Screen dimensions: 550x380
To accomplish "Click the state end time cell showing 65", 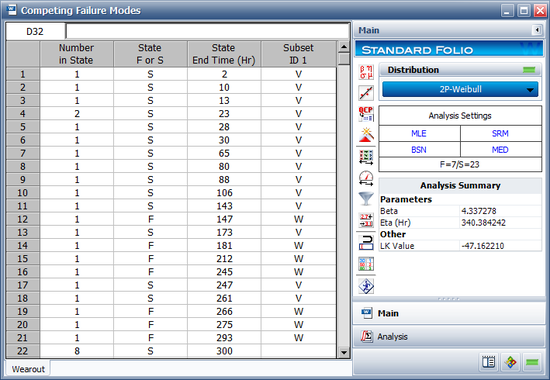I will click(224, 153).
